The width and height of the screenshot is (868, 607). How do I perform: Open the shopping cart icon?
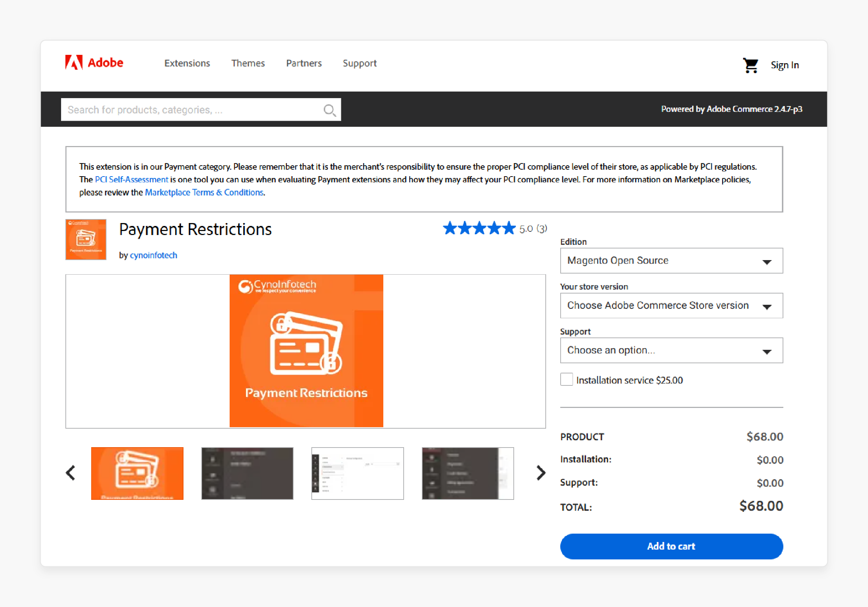[x=750, y=65]
